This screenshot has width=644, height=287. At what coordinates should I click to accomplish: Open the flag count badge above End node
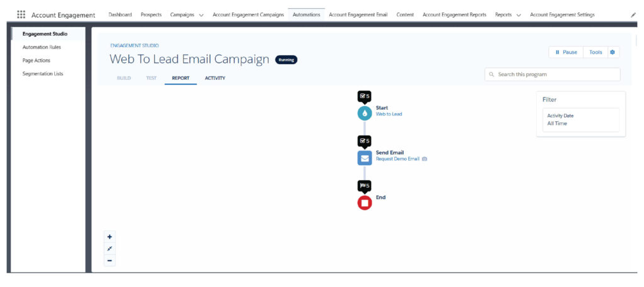[364, 186]
